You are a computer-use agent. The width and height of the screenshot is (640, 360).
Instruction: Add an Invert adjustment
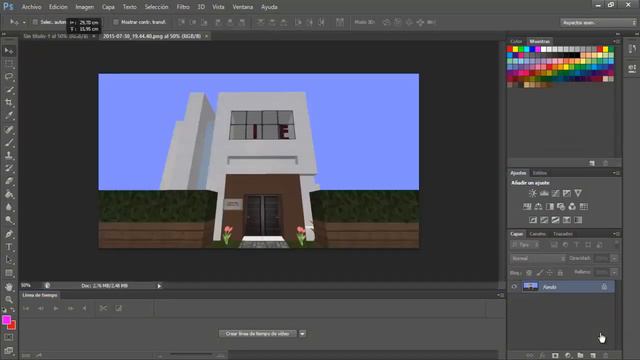point(533,220)
